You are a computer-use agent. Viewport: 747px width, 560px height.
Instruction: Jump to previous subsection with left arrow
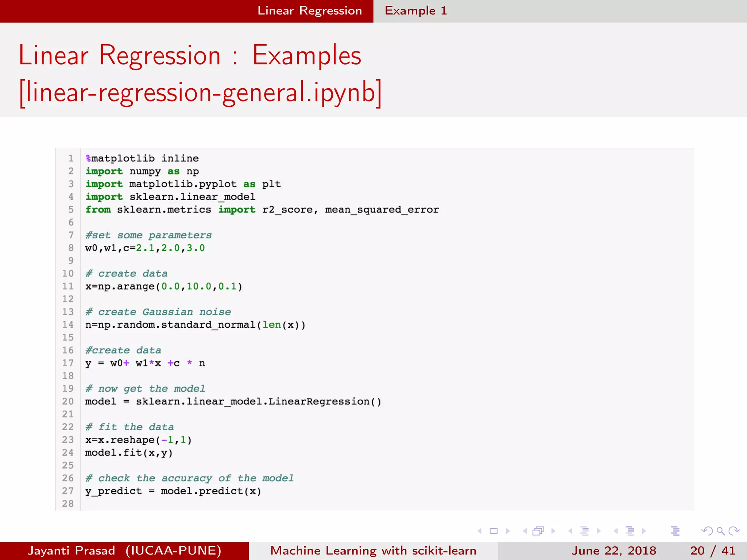pyautogui.click(x=570, y=531)
